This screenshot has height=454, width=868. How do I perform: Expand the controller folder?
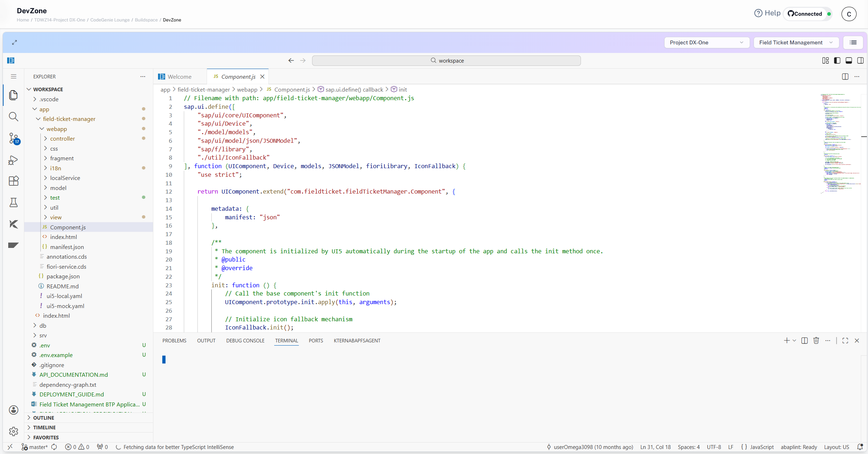pyautogui.click(x=63, y=138)
